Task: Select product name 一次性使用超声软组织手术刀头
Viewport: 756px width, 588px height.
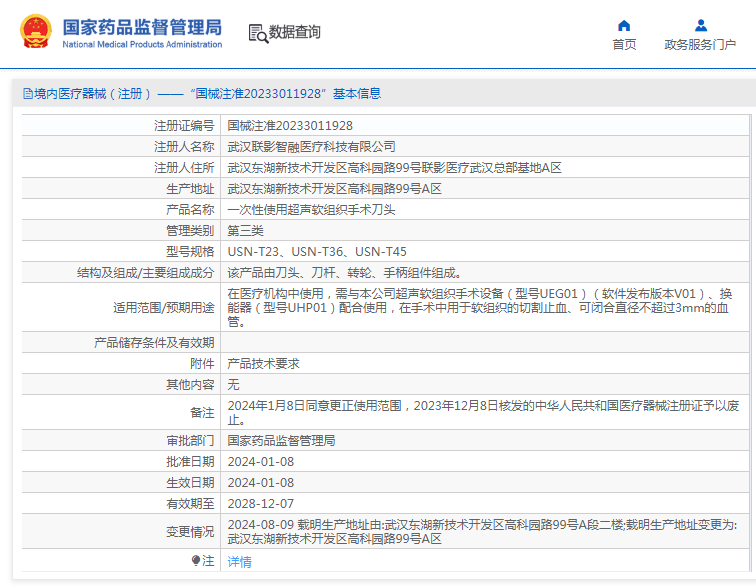Action: point(311,210)
